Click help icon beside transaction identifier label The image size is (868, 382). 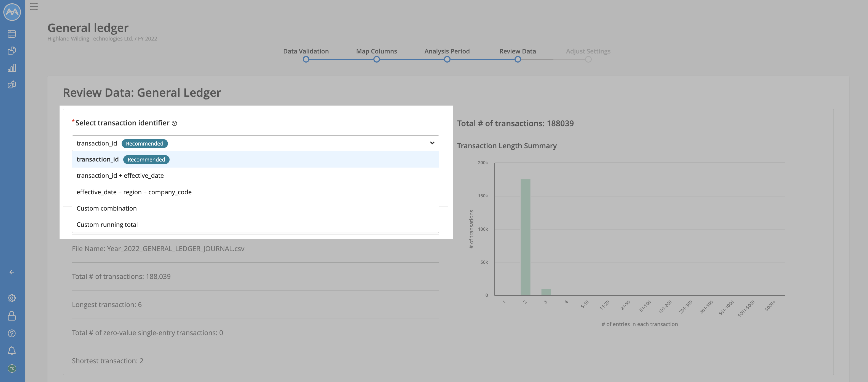[174, 123]
